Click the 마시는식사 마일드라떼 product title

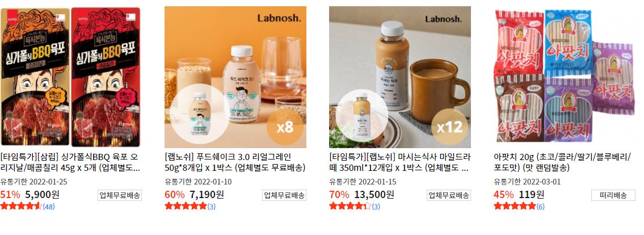(399, 163)
